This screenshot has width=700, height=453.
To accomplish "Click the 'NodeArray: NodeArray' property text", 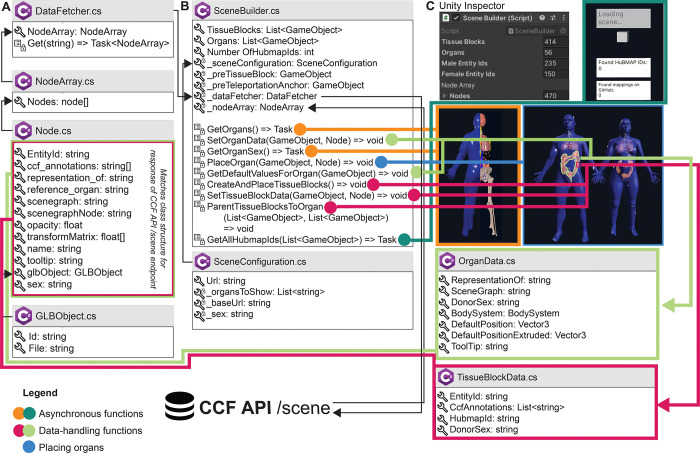I will coord(77,31).
